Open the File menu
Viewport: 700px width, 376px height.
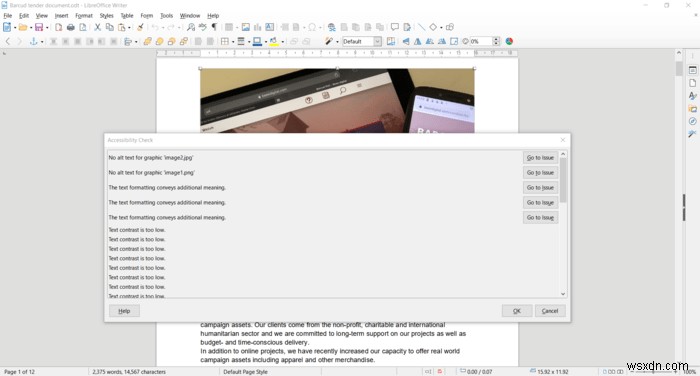[x=8, y=16]
